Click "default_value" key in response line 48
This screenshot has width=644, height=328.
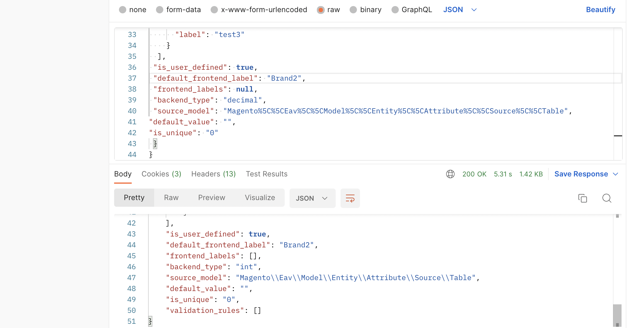198,289
